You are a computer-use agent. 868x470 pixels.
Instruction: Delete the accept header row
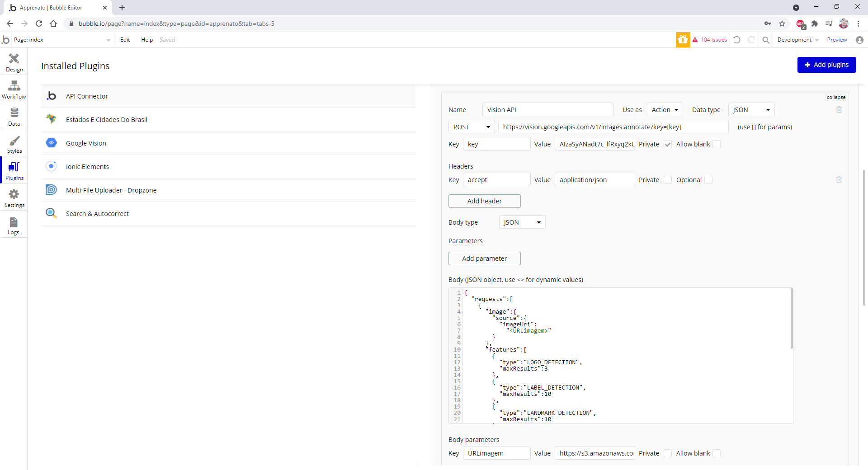tap(839, 180)
